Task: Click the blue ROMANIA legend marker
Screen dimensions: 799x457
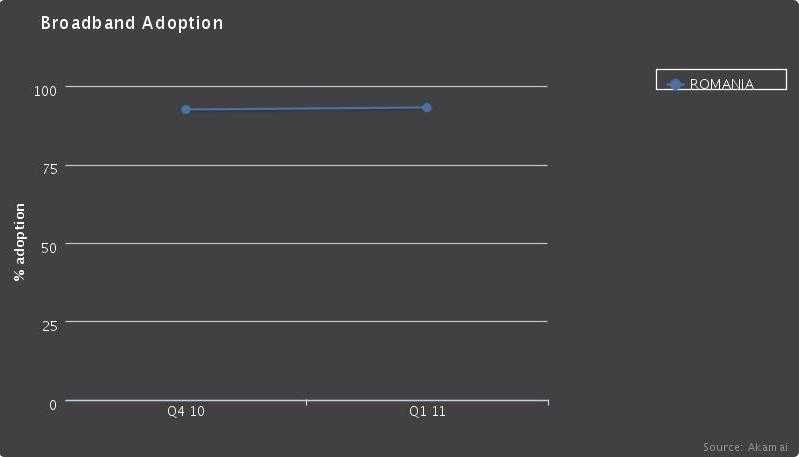Action: pos(675,84)
